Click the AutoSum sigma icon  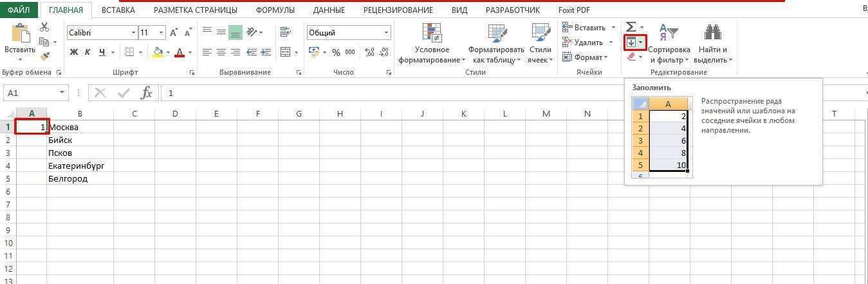[x=631, y=26]
